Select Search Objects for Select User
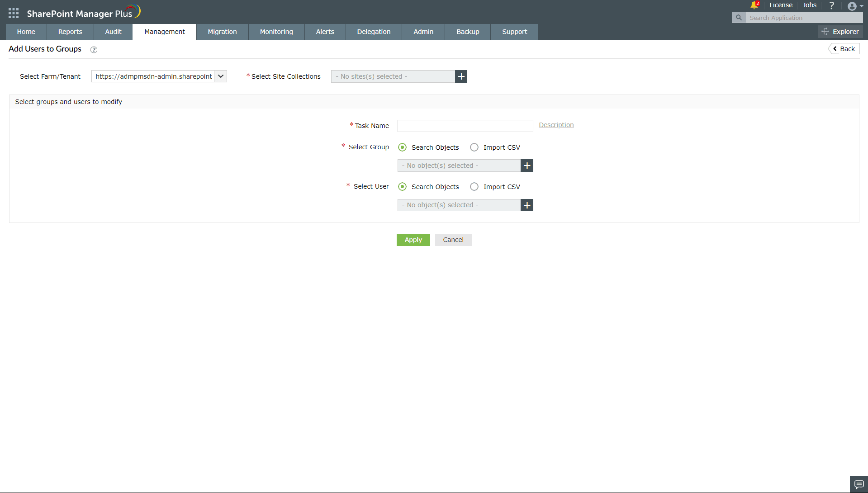This screenshot has height=493, width=868. click(402, 187)
